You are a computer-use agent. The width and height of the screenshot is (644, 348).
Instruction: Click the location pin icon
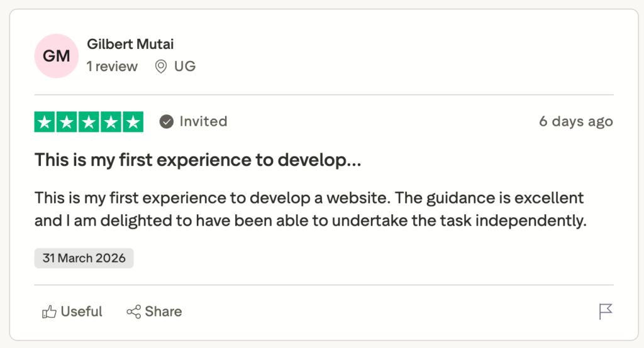pos(161,67)
